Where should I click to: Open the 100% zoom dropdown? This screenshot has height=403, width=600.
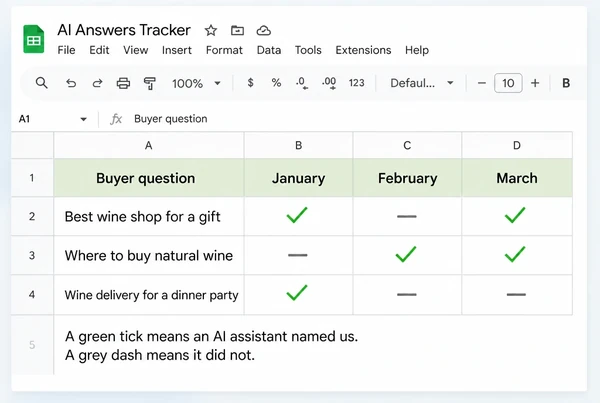click(x=196, y=83)
